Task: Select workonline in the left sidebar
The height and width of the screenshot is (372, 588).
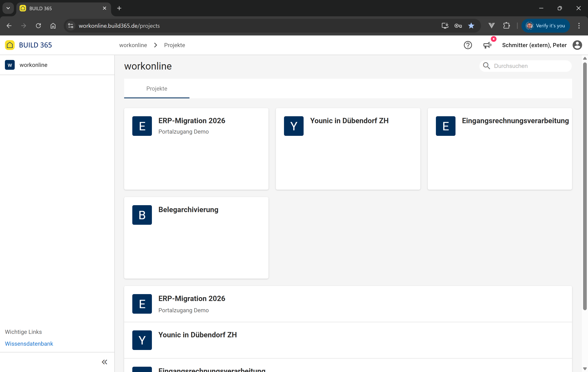Action: tap(33, 65)
